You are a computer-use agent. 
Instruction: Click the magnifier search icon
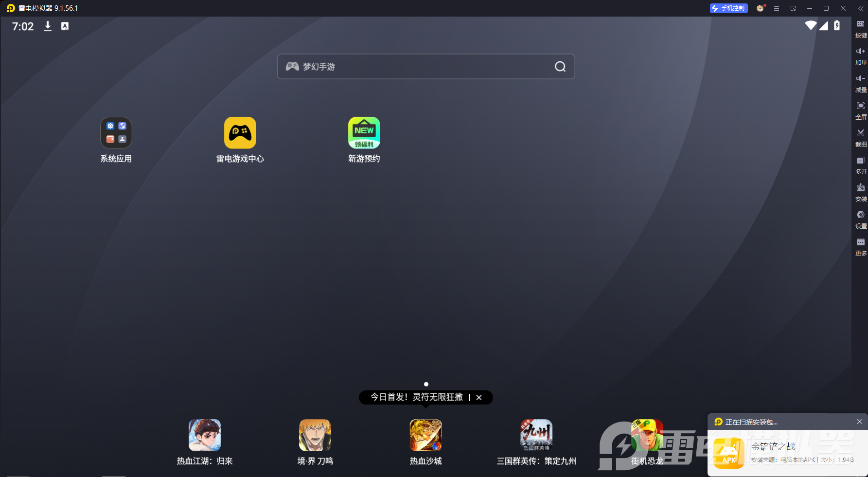[x=560, y=67]
